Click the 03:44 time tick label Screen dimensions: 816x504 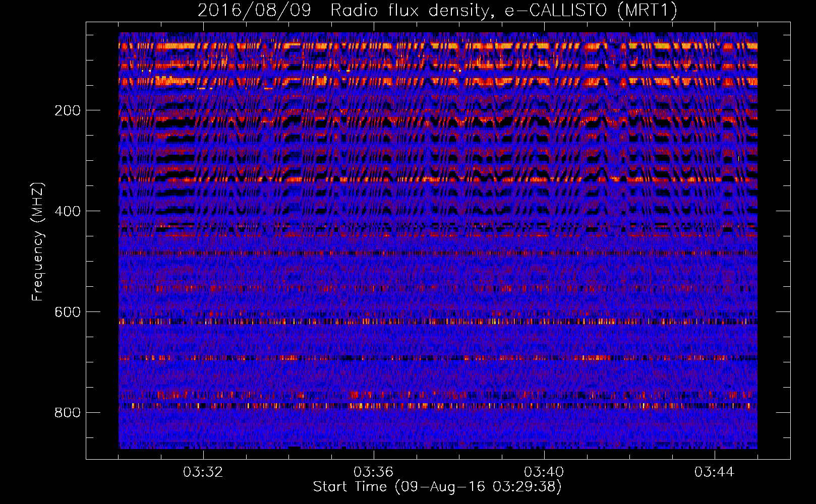click(x=714, y=472)
